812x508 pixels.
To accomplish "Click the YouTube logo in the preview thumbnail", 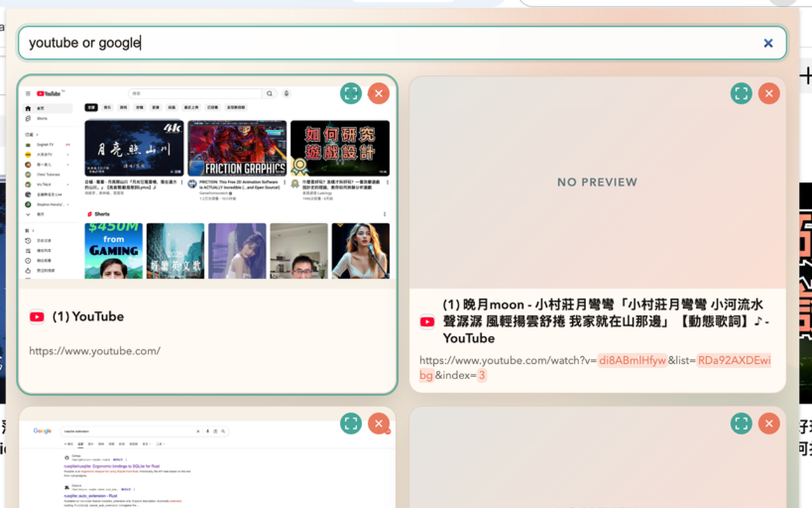I will click(49, 93).
